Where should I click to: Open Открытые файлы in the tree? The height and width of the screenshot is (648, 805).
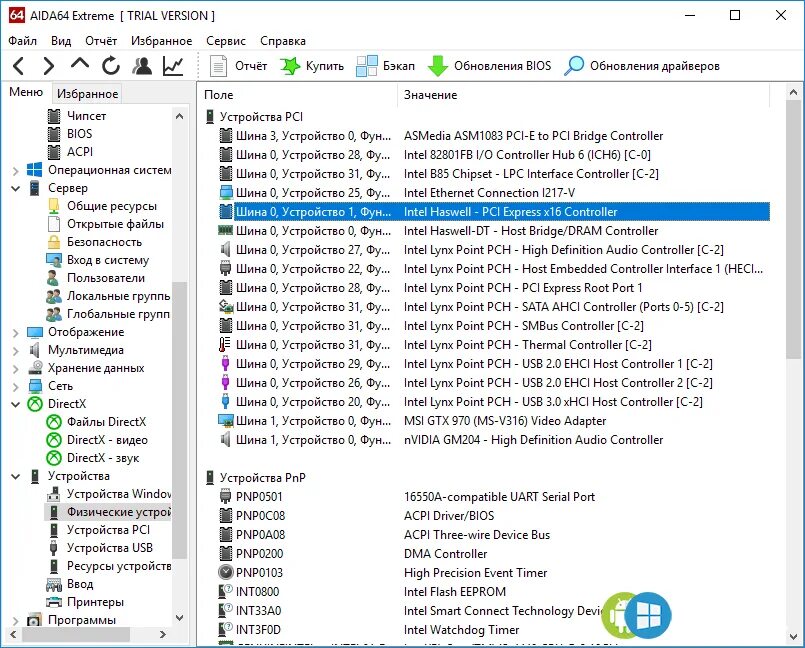[x=116, y=224]
